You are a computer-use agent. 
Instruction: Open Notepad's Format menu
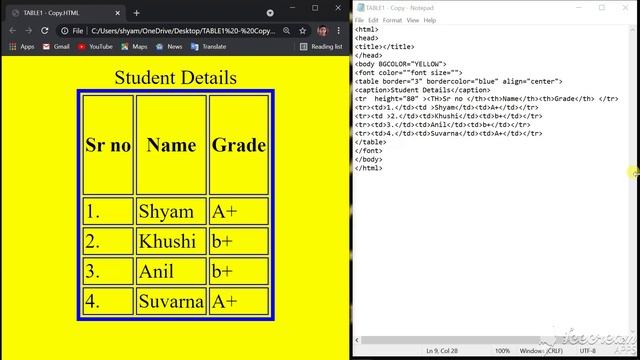click(x=392, y=20)
